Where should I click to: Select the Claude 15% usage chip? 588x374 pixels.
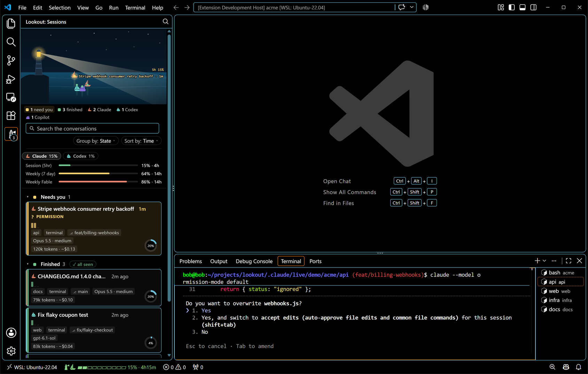(x=42, y=156)
